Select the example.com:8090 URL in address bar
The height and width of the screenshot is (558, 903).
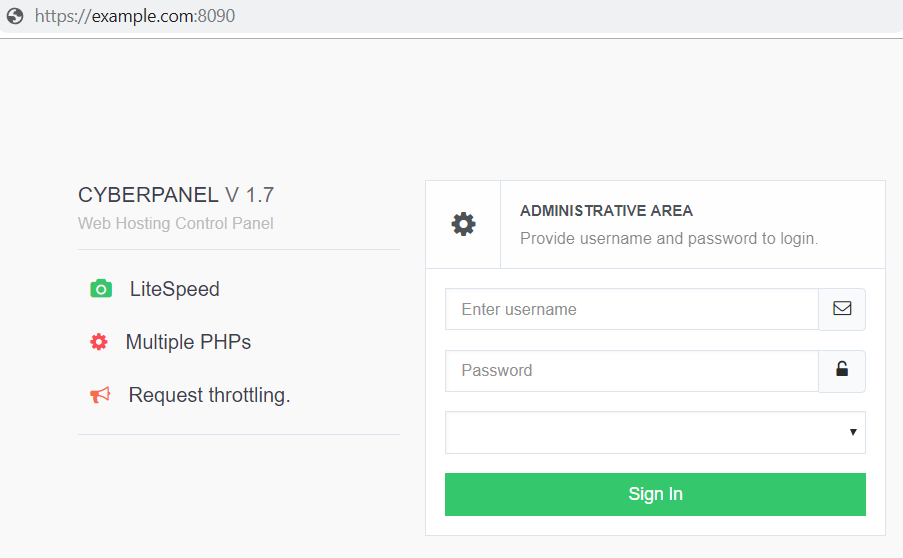coord(135,16)
